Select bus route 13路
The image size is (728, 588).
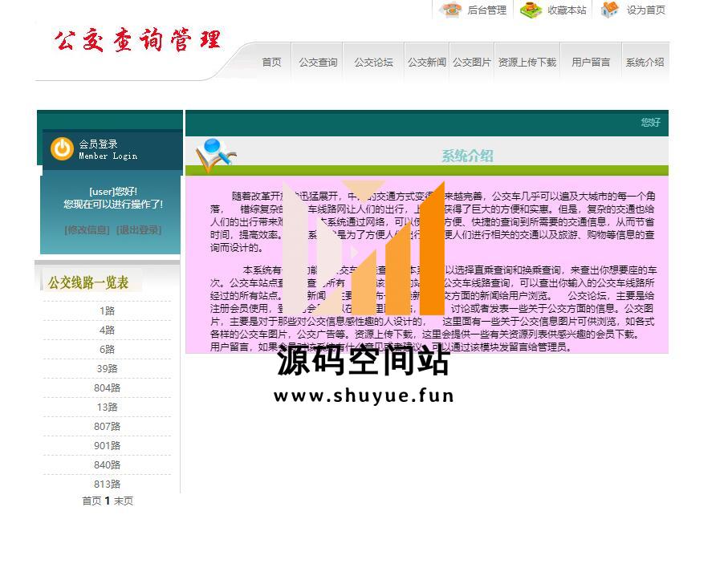point(108,407)
